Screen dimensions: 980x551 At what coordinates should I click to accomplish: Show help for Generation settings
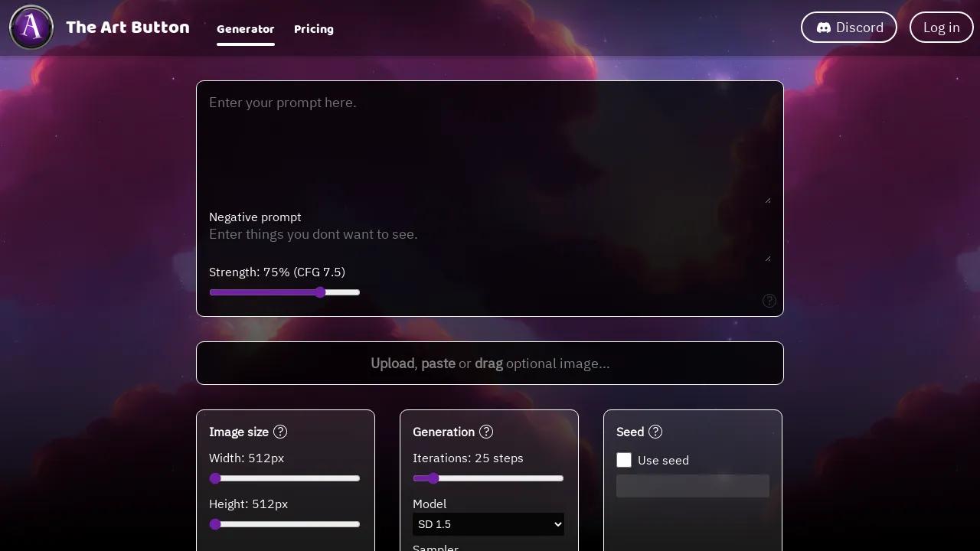486,432
